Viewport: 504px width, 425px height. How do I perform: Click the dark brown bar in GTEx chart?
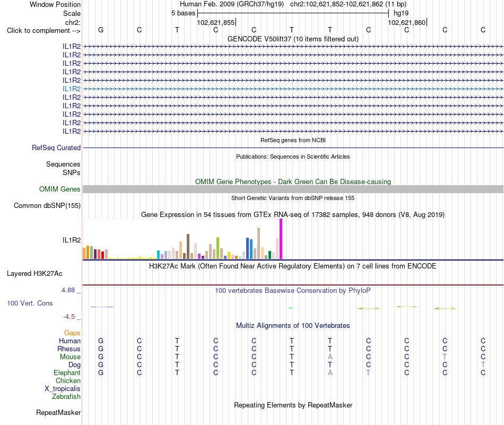click(x=188, y=247)
